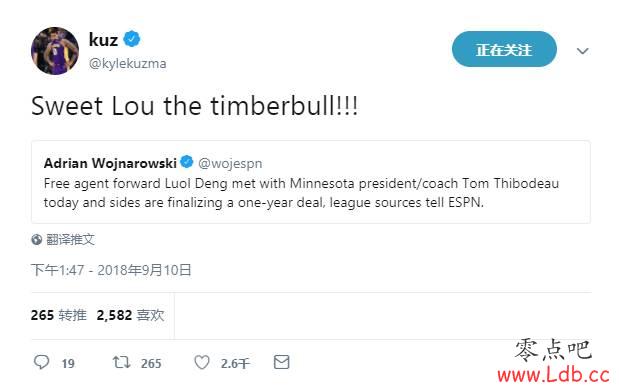
Task: Open the tweet timestamp 下午1:47 2018年9月10日
Action: pyautogui.click(x=111, y=270)
